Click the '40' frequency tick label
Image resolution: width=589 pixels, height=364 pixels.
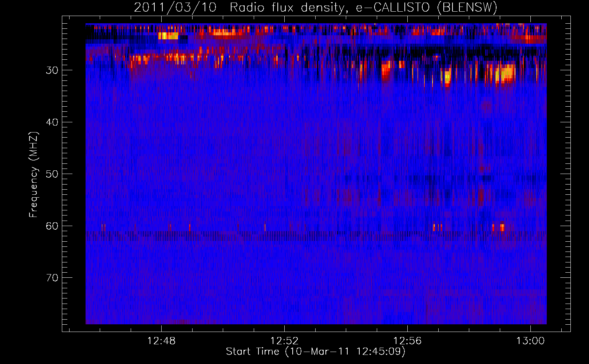point(52,122)
